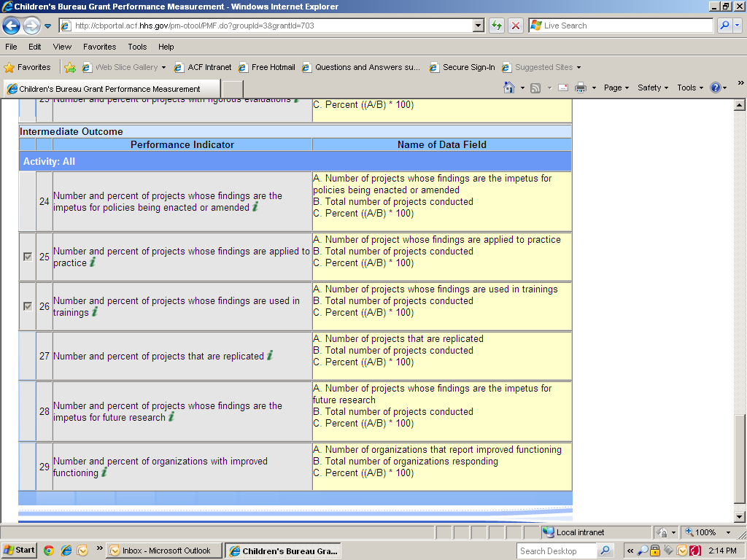Click the Print icon in command bar

click(581, 87)
